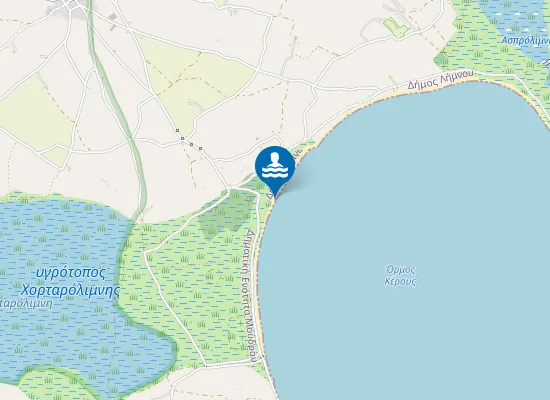Click the blue Ασπρόλιμνη lake label
This screenshot has width=550, height=400.
pos(525,40)
